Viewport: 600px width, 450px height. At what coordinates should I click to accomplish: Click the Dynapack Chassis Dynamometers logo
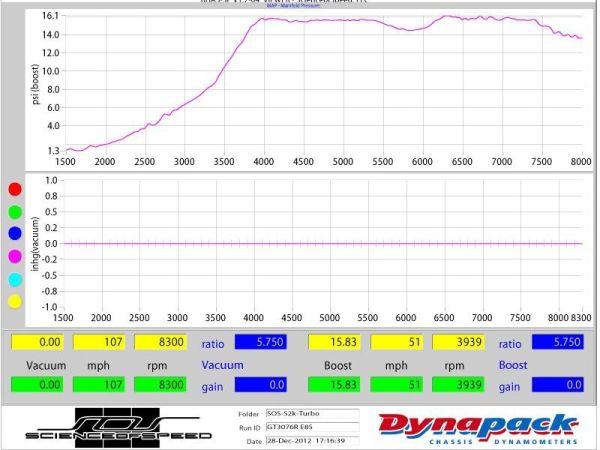[479, 429]
